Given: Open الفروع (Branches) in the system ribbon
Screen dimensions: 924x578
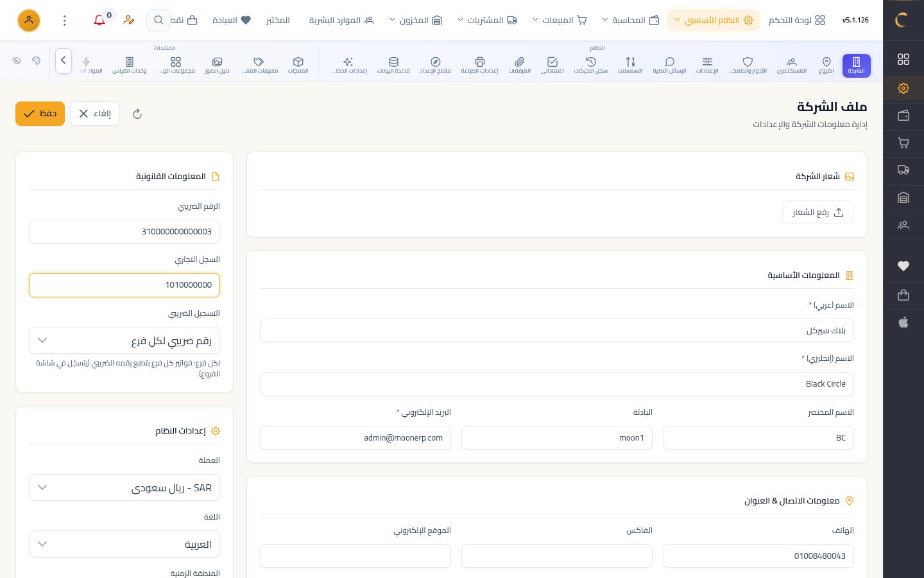Looking at the screenshot, I should [826, 65].
